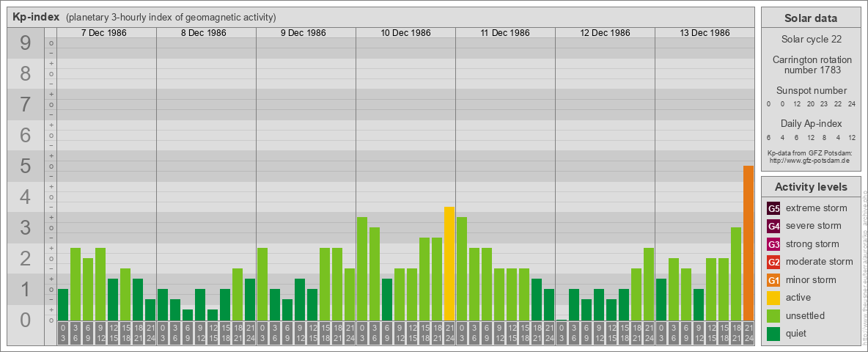Click the quiet legend label
This screenshot has height=352, width=868.
796,333
